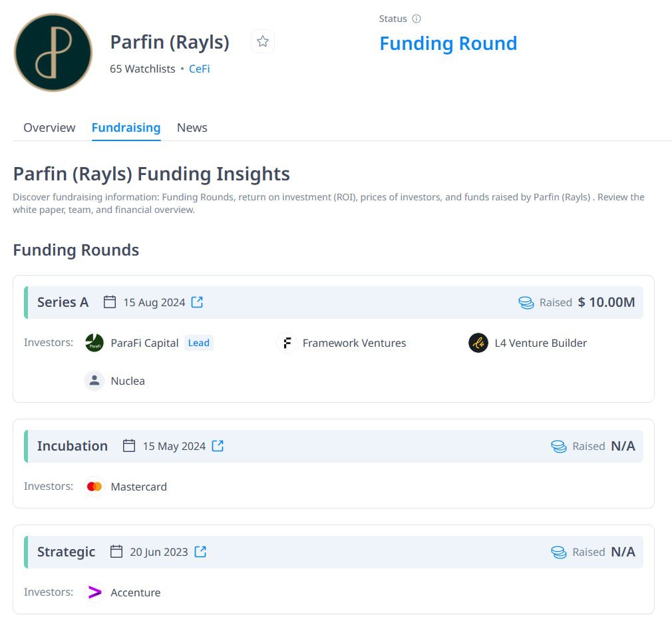Screen dimensions: 672x619
Task: Click the Incubation round title
Action: (73, 446)
